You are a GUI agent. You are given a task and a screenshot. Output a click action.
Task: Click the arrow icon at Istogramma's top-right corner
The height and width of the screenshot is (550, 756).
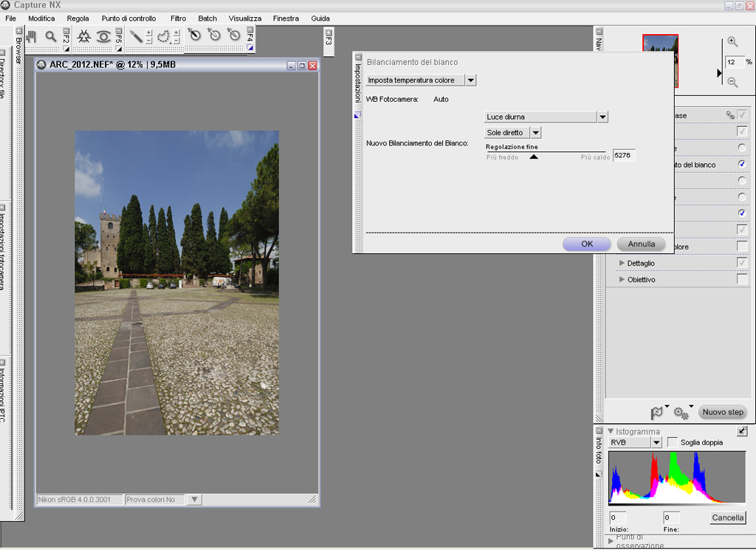point(742,431)
